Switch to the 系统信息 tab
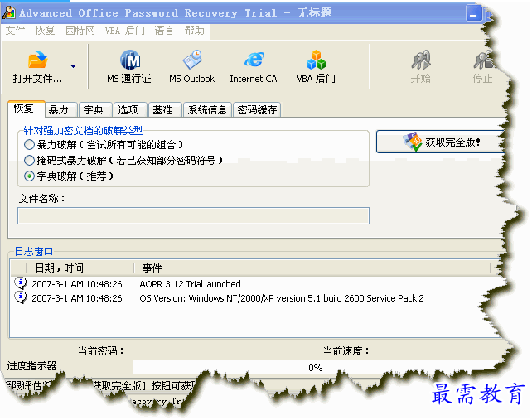The width and height of the screenshot is (532, 420). click(207, 109)
